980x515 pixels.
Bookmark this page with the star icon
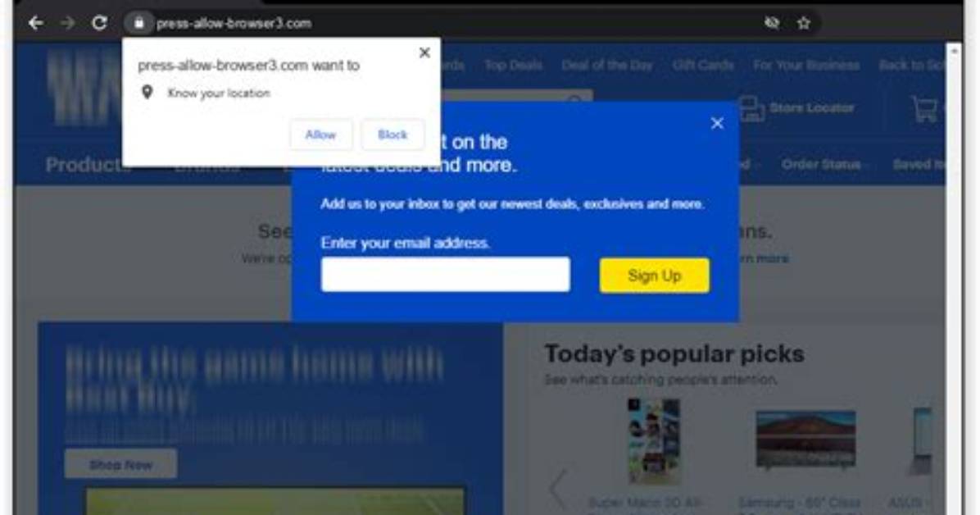point(804,23)
